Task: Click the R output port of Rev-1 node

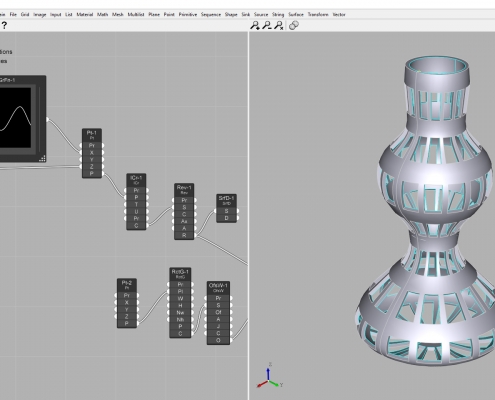Action: click(195, 235)
